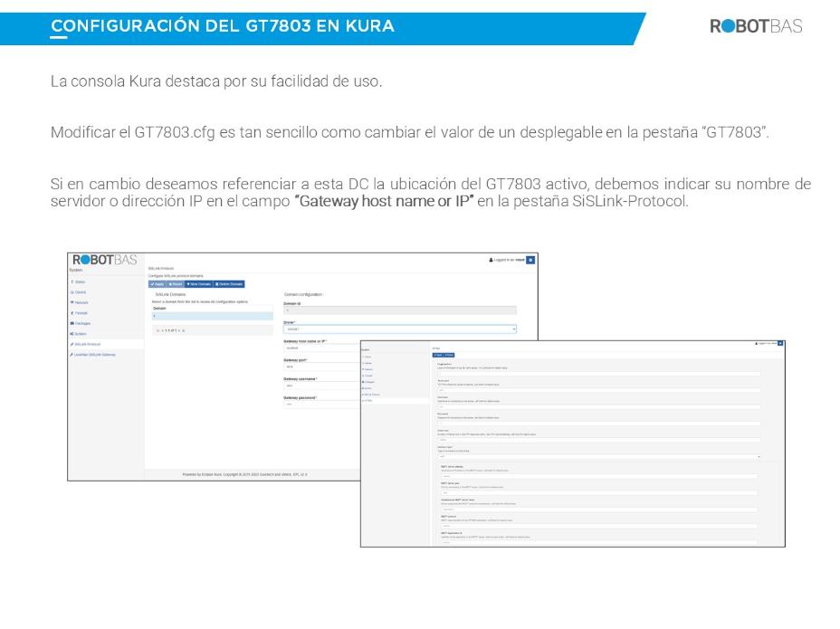Click the New Domain button
840x629 pixels.
pyautogui.click(x=199, y=284)
